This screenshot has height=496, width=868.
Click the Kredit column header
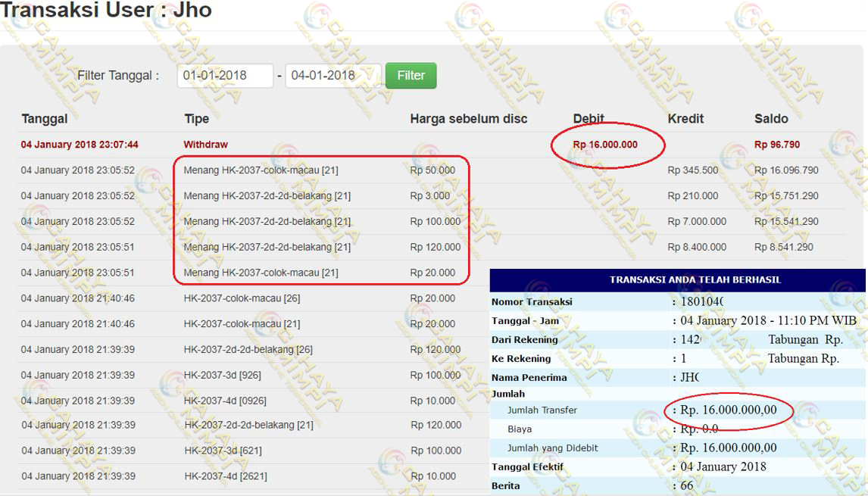coord(685,119)
